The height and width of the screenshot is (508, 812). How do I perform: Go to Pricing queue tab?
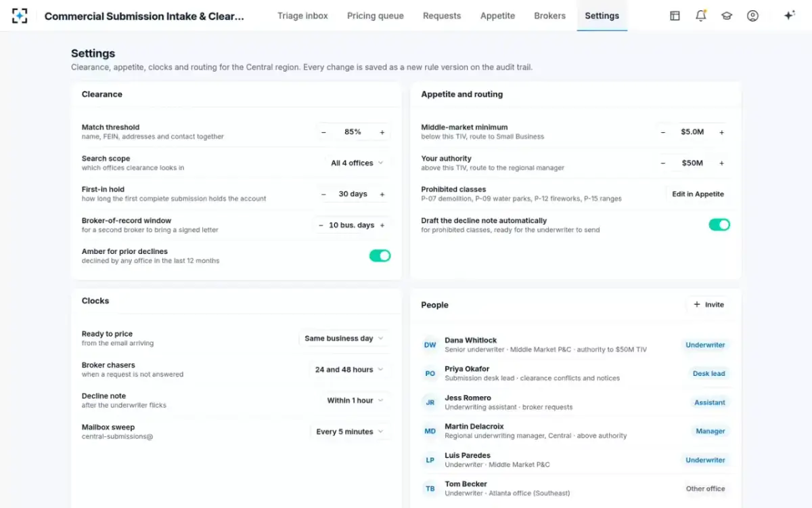tap(376, 16)
